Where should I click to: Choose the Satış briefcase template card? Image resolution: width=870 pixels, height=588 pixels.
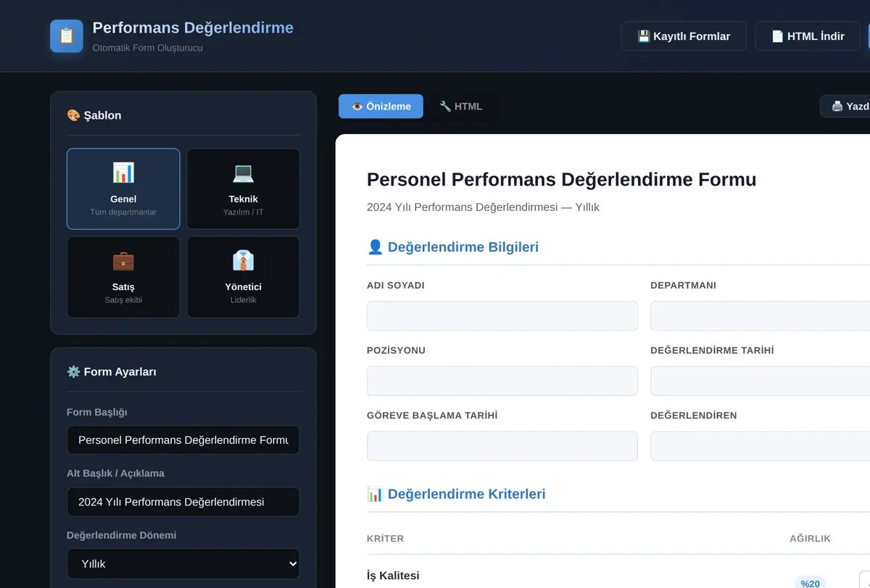click(123, 277)
